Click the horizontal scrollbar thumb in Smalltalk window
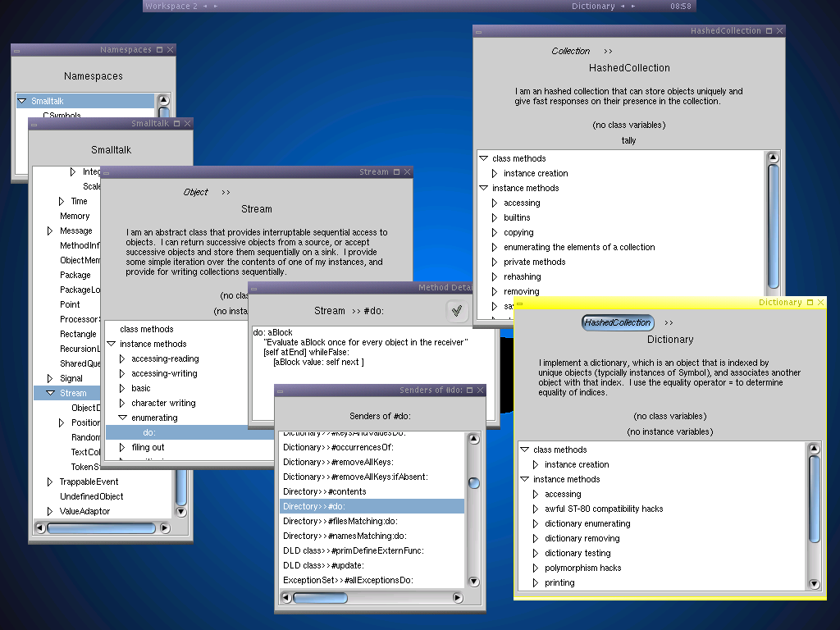Image resolution: width=840 pixels, height=630 pixels. 101,527
